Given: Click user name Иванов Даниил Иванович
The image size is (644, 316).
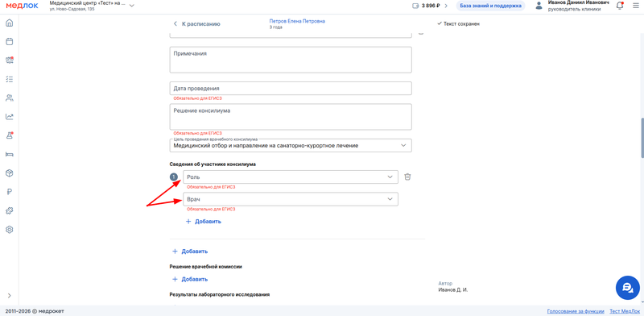Looking at the screenshot, I should pos(578,3).
